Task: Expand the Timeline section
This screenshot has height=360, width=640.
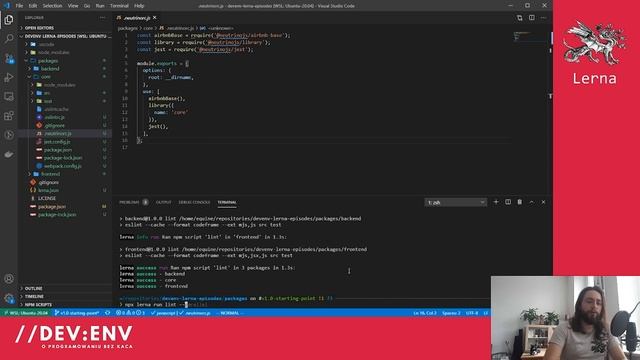Action: point(34,296)
